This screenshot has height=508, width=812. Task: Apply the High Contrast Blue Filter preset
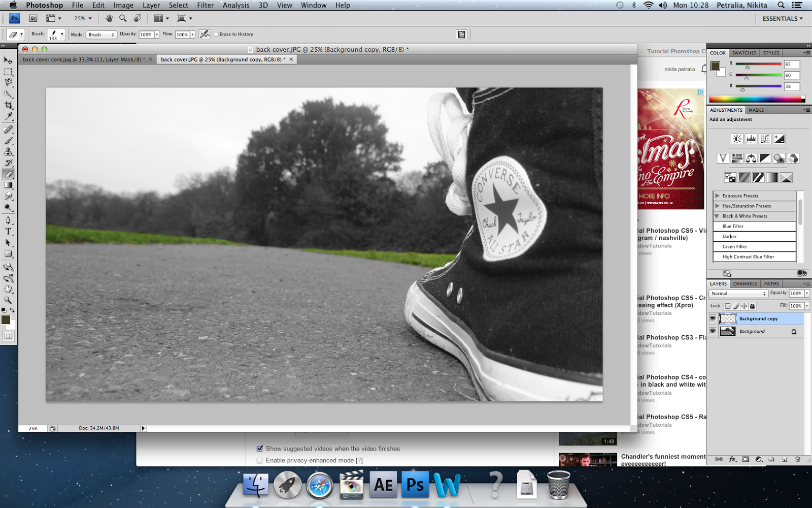pyautogui.click(x=755, y=257)
